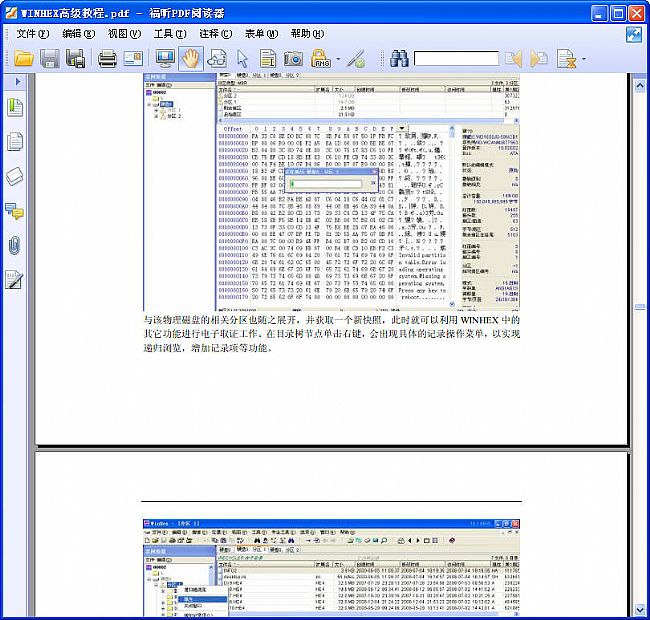Click the text line ending 增加记录项等功能
This screenshot has height=620, width=650.
pyautogui.click(x=208, y=348)
